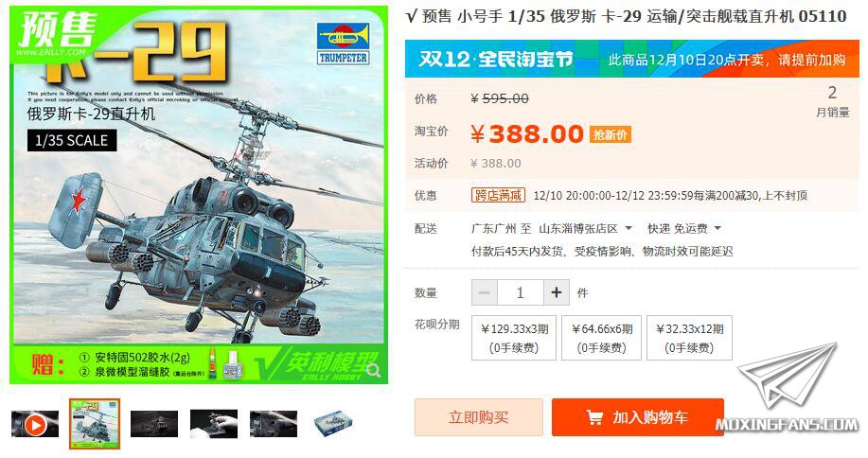
Task: Play the product video thumbnail
Action: 35,424
